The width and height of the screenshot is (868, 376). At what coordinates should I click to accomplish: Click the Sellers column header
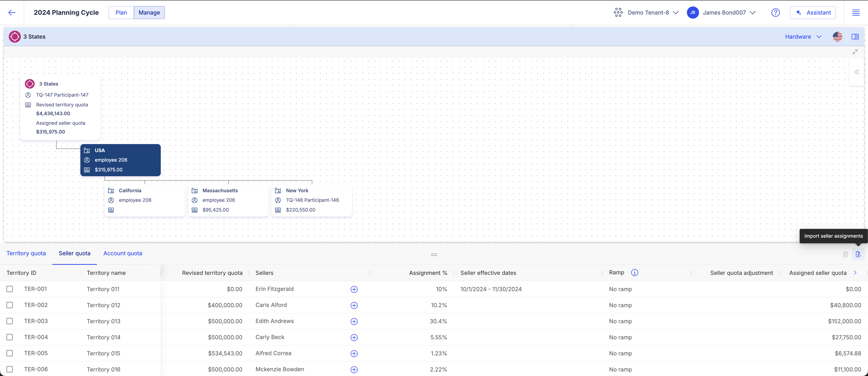click(264, 273)
